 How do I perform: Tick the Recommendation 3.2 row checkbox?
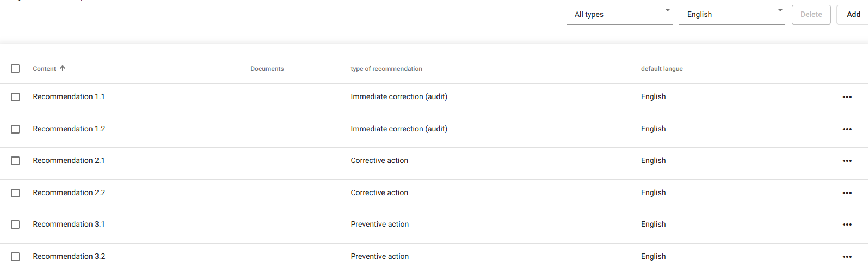point(15,257)
